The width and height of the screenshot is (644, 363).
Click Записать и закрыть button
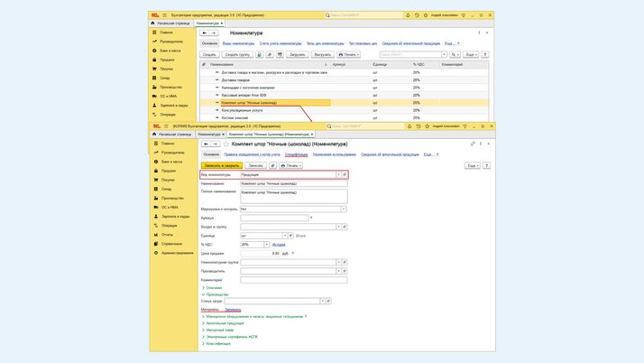point(221,165)
